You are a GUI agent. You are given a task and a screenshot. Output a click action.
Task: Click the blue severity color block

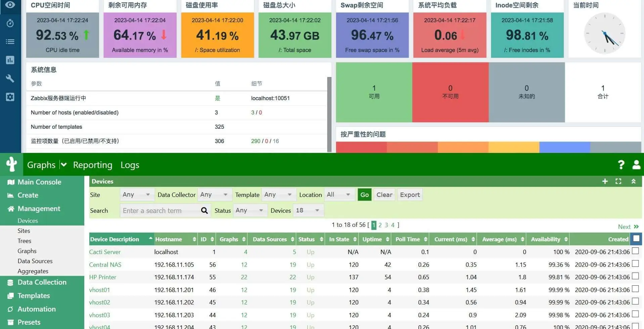tap(564, 147)
